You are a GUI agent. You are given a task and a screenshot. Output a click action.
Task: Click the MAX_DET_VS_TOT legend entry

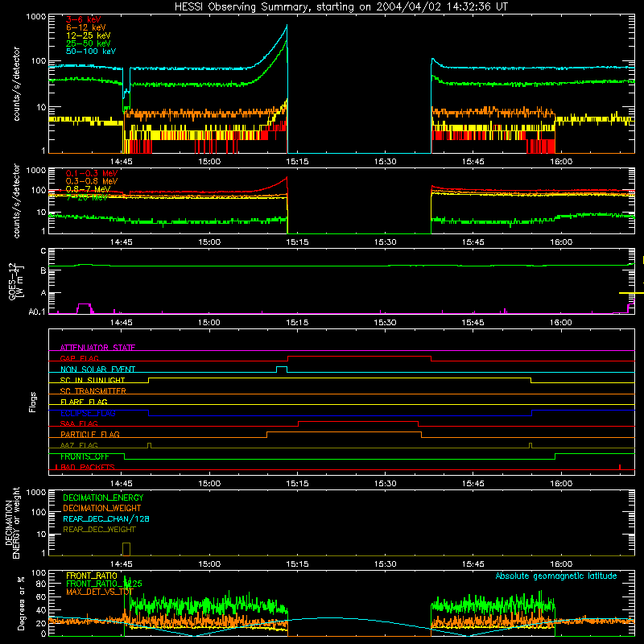pyautogui.click(x=100, y=592)
